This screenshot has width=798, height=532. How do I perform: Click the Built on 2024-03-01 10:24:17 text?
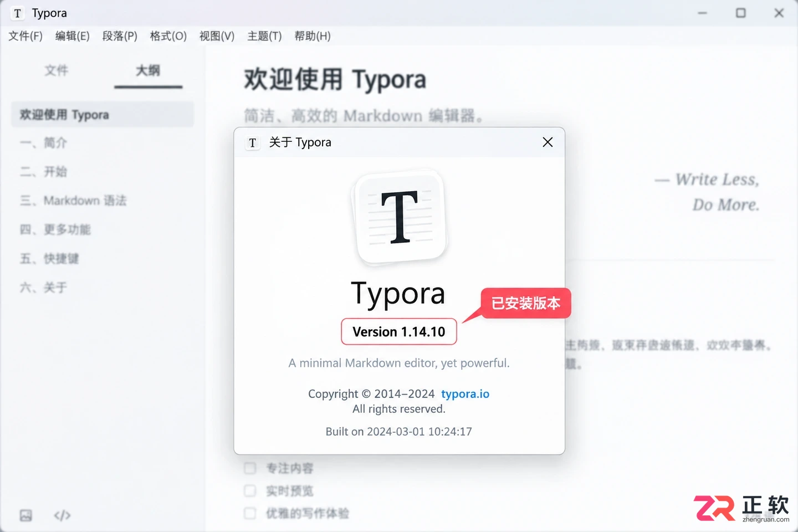[x=399, y=432]
